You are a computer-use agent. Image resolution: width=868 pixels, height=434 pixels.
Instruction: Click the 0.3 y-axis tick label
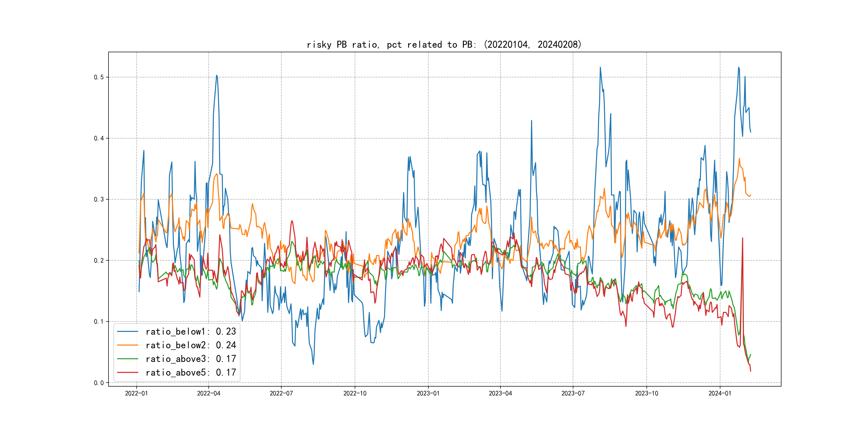pyautogui.click(x=99, y=199)
